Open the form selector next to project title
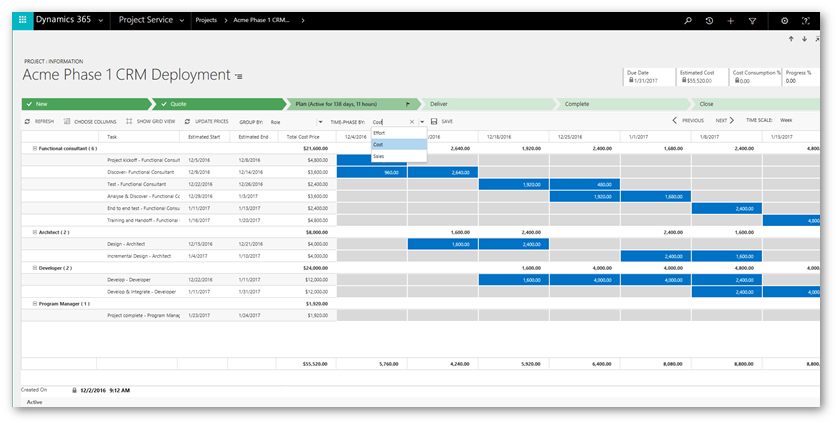The image size is (838, 425). [239, 76]
